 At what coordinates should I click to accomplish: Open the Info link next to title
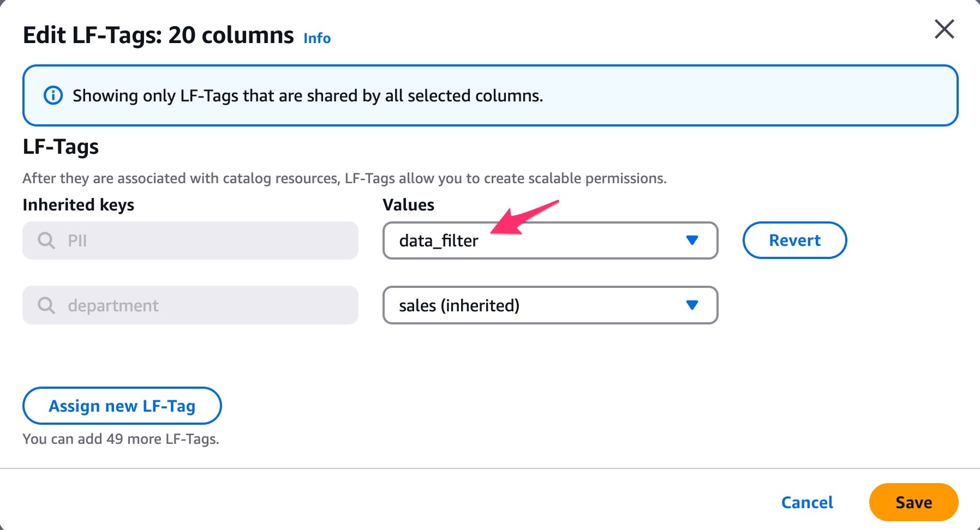[317, 38]
